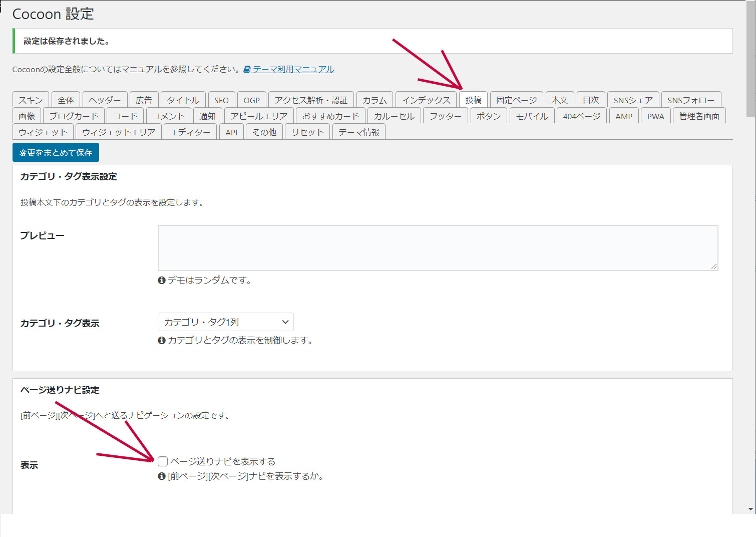The image size is (756, 537).
Task: Select the SNSフォロー tab
Action: pos(691,100)
